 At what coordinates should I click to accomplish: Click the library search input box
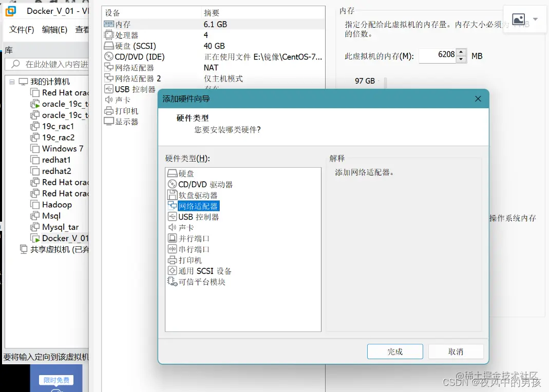pyautogui.click(x=47, y=64)
